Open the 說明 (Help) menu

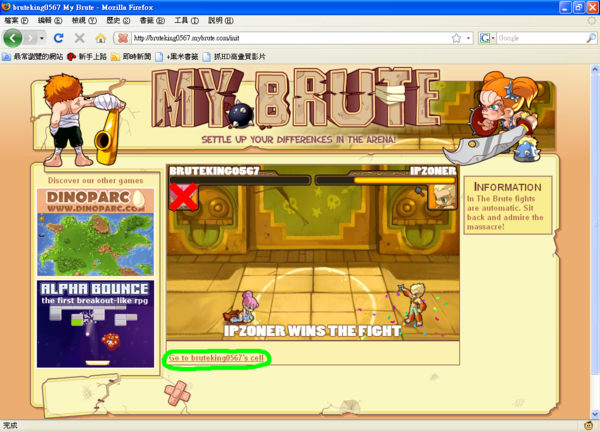(x=220, y=21)
